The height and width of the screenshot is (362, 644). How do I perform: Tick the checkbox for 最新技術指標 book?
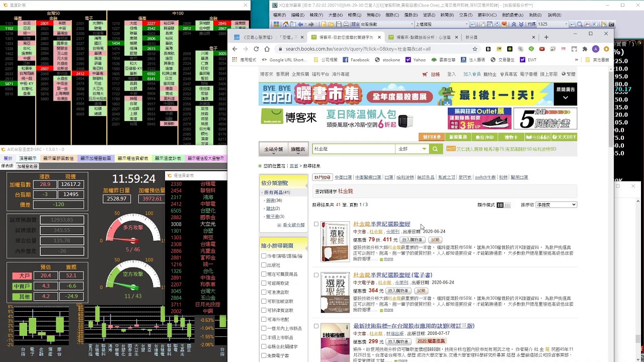[x=316, y=326]
